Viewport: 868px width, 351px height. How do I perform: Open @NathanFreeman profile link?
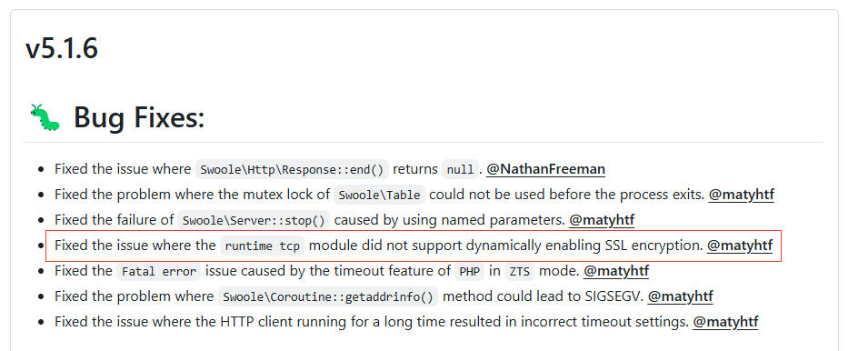coord(545,169)
